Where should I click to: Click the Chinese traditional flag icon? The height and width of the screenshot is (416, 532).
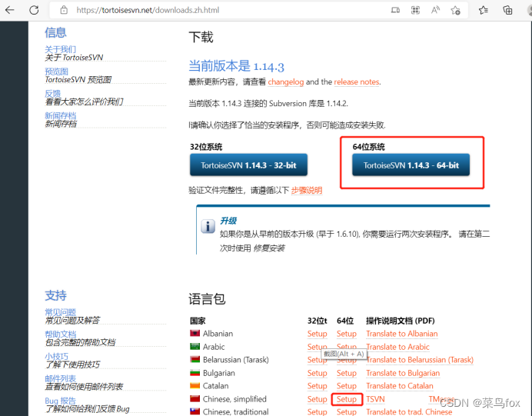click(195, 411)
